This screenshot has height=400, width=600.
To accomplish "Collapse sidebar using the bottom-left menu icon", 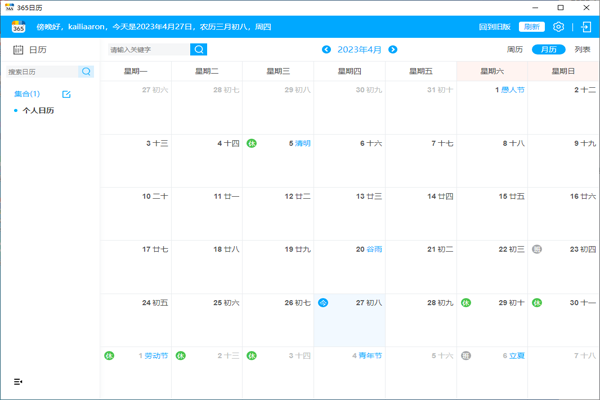I will (18, 382).
